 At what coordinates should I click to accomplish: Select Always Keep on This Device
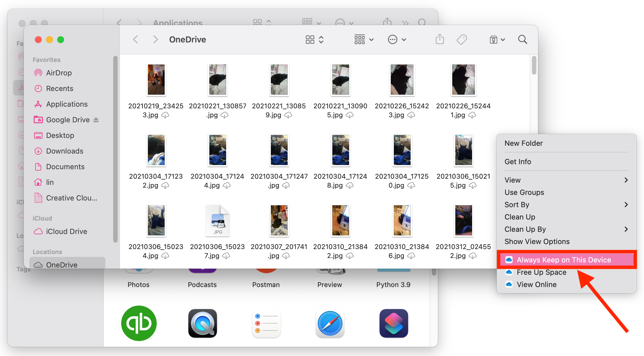click(x=563, y=260)
